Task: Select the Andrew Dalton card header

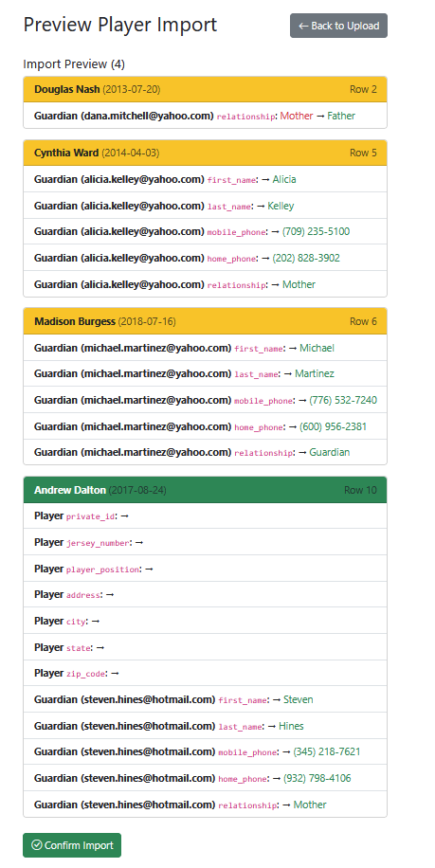Action: point(205,490)
